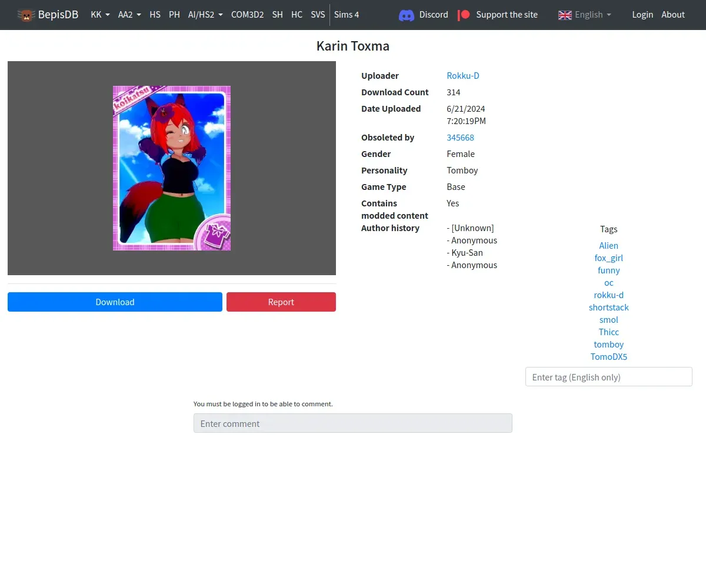The height and width of the screenshot is (588, 706).
Task: Click the download count value 314
Action: [x=454, y=92]
